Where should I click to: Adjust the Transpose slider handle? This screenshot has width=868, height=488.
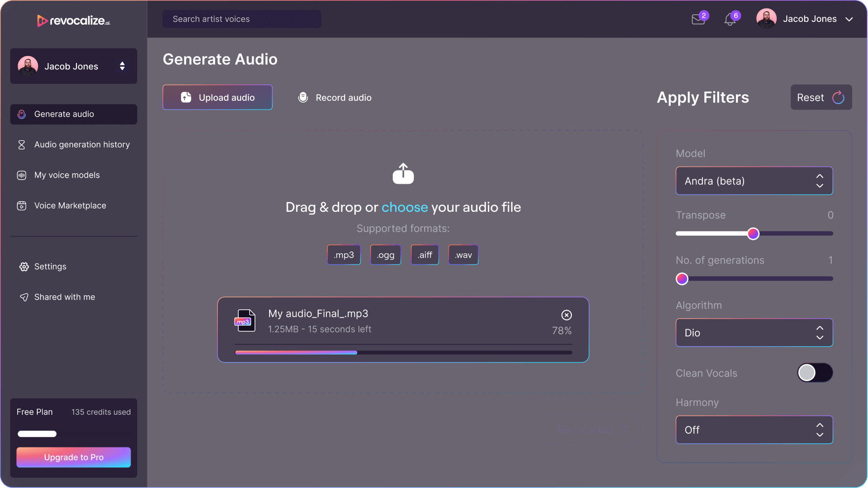[753, 234]
